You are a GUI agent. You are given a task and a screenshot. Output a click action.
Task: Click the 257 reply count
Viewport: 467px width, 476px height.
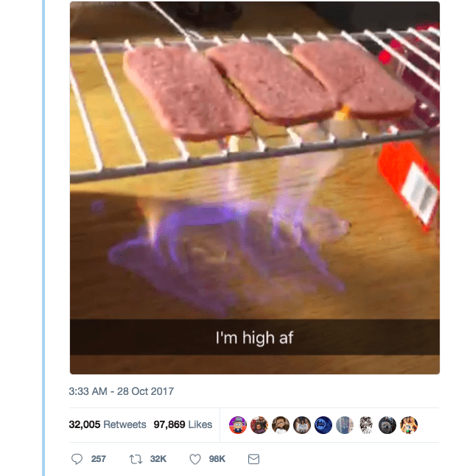(98, 459)
